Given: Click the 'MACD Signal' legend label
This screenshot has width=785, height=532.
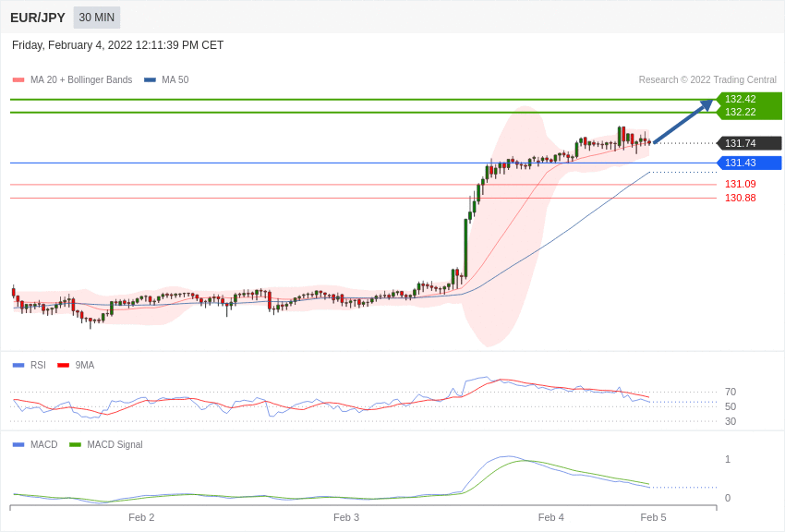Looking at the screenshot, I should pos(115,444).
